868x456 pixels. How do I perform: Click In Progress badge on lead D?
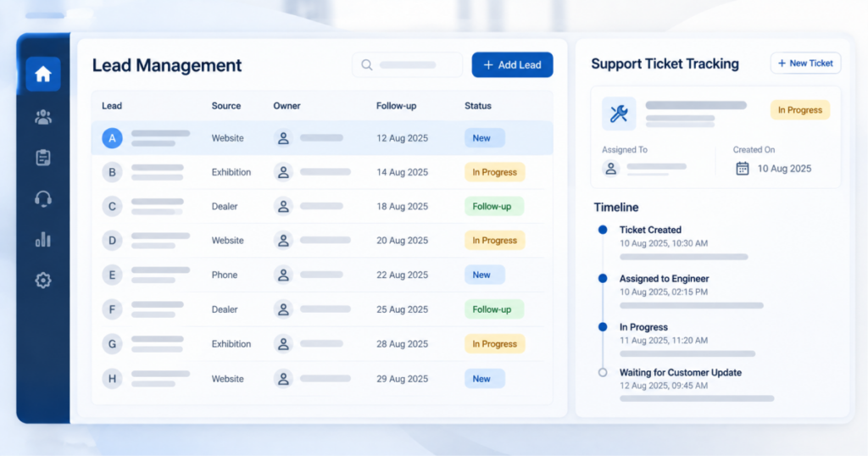tap(494, 241)
